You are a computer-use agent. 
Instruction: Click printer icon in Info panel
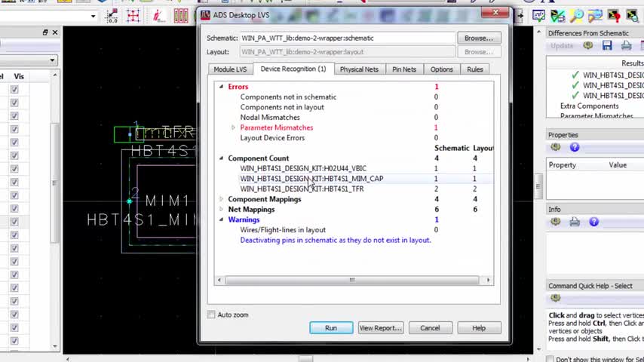click(575, 222)
